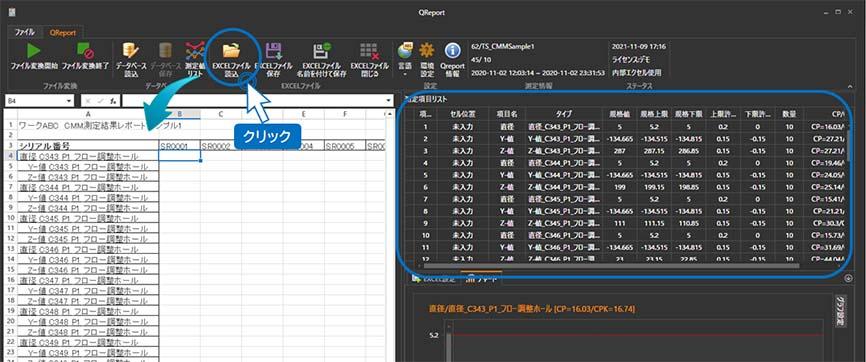
Task: Click the horizontal scrollbar of the measurement item list
Action: [608, 266]
